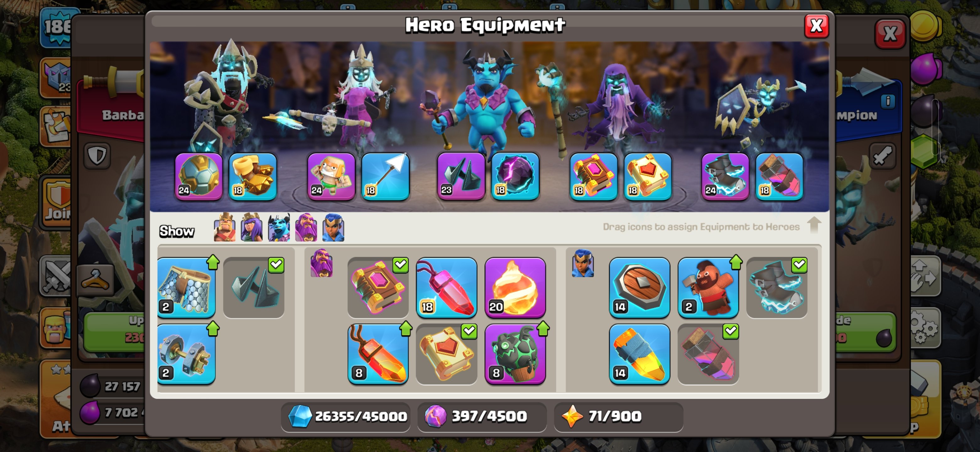Select the Fireball equipment level 20
Viewport: 980px width, 452px height.
(x=515, y=288)
